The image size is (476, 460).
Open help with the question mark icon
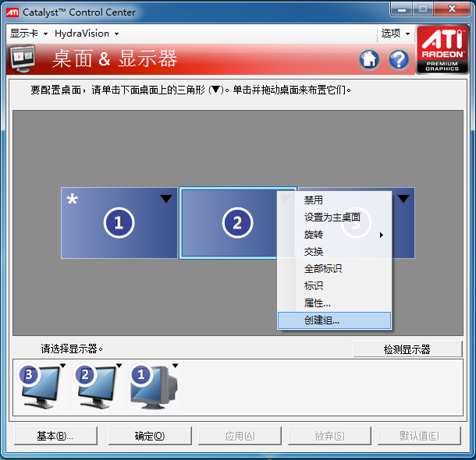click(x=399, y=59)
